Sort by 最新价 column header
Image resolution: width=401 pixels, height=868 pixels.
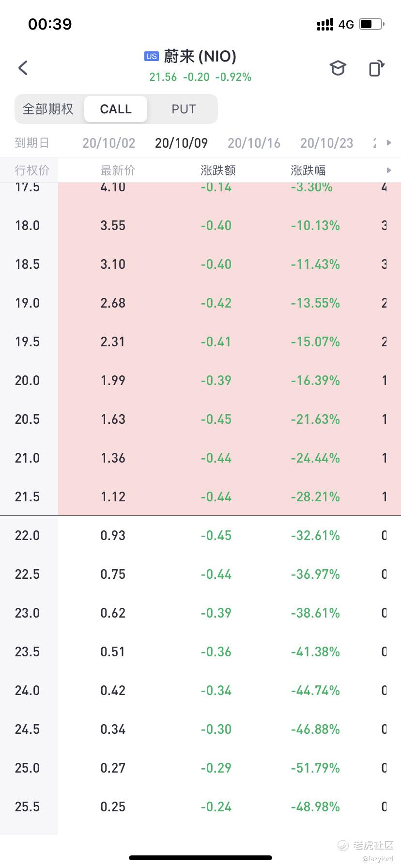pos(118,170)
